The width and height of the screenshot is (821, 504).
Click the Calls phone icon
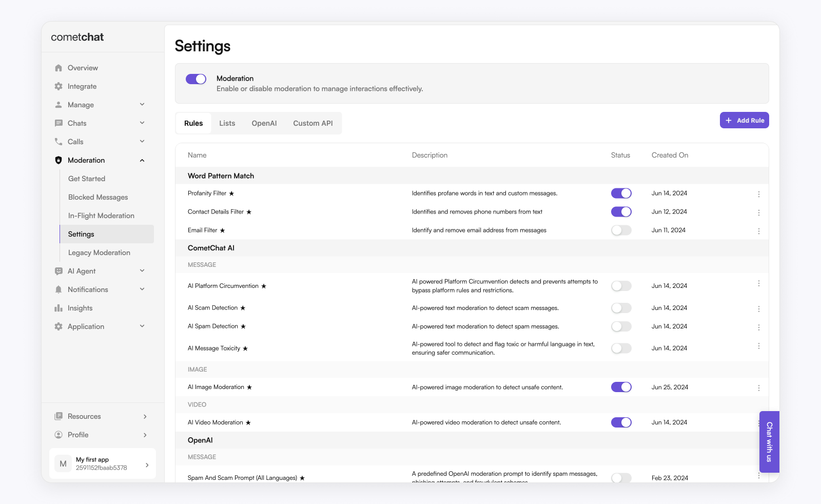click(x=58, y=142)
